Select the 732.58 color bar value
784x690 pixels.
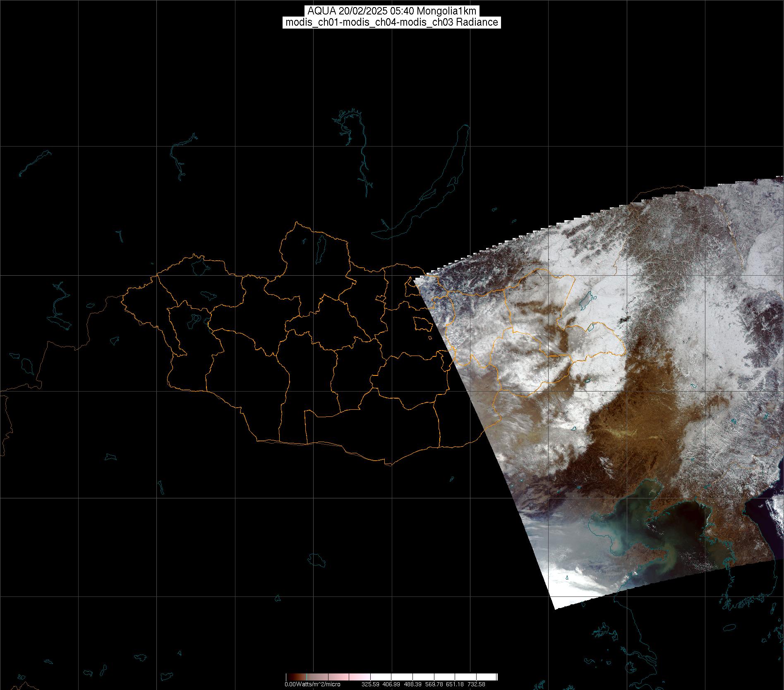(476, 684)
